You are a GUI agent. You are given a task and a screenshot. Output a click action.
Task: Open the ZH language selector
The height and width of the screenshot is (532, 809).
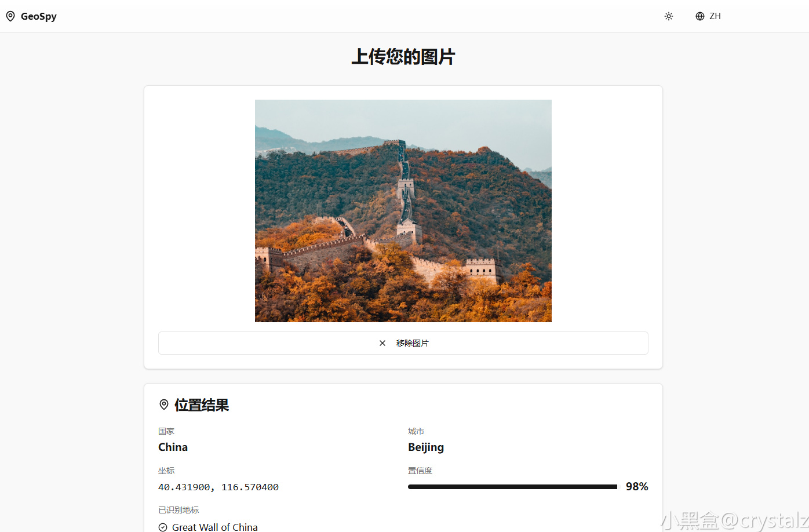(x=708, y=16)
